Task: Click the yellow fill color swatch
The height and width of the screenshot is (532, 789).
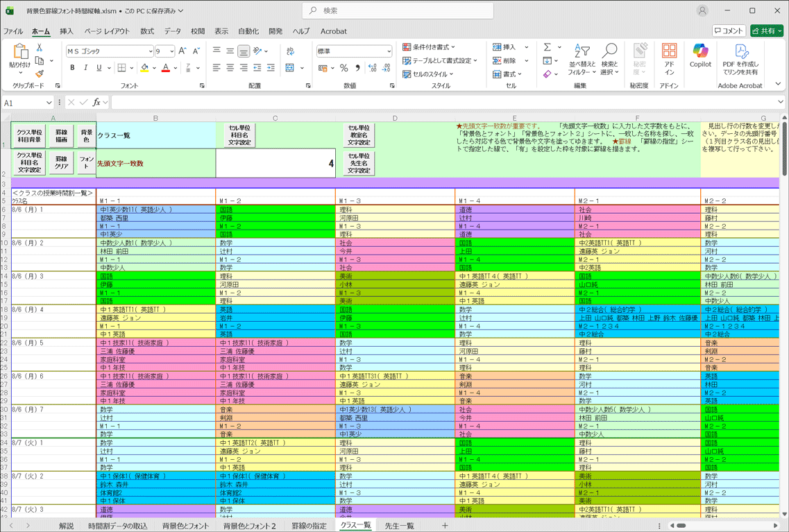Action: point(144,68)
